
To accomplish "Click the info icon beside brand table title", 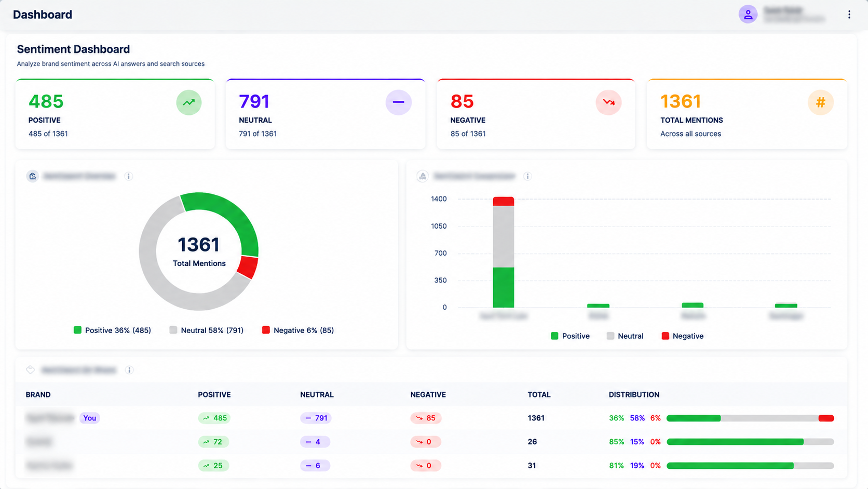I will (129, 370).
